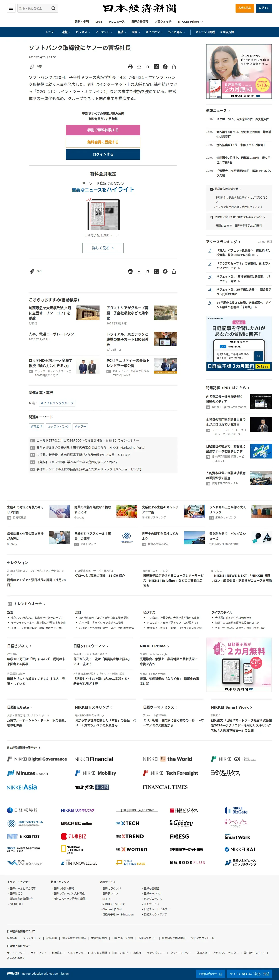Expand the 国際 dropdown in the navigation bar
The width and height of the screenshot is (279, 980).
coord(136,32)
